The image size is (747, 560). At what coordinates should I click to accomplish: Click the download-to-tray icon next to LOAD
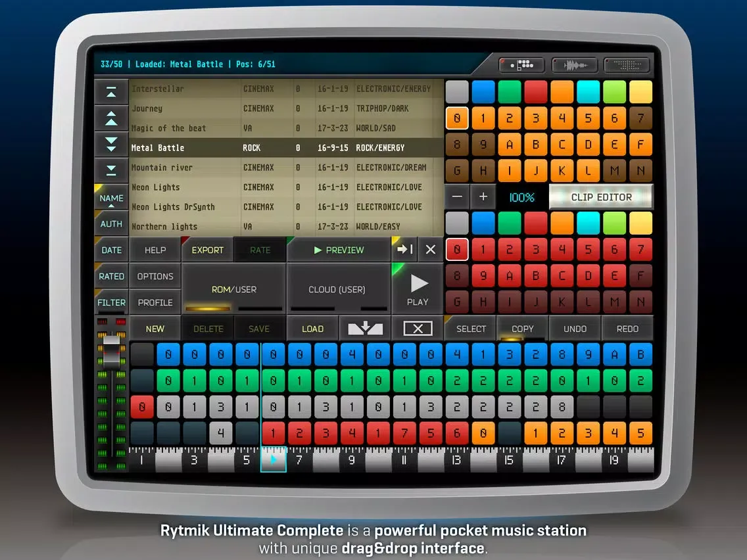365,329
